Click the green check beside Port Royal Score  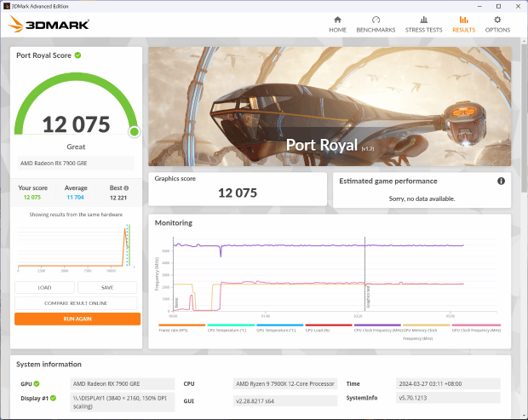77,55
